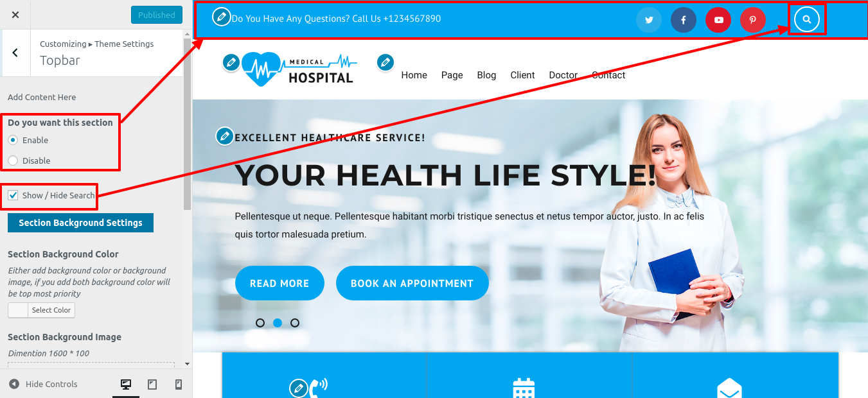Toggle the Show / Hide Search checkbox
The width and height of the screenshot is (868, 398).
(x=13, y=195)
